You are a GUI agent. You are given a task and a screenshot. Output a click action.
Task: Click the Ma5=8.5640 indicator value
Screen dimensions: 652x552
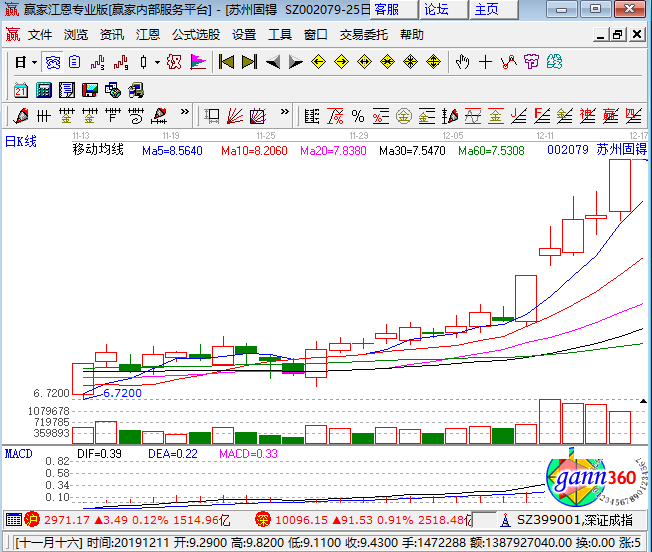172,150
